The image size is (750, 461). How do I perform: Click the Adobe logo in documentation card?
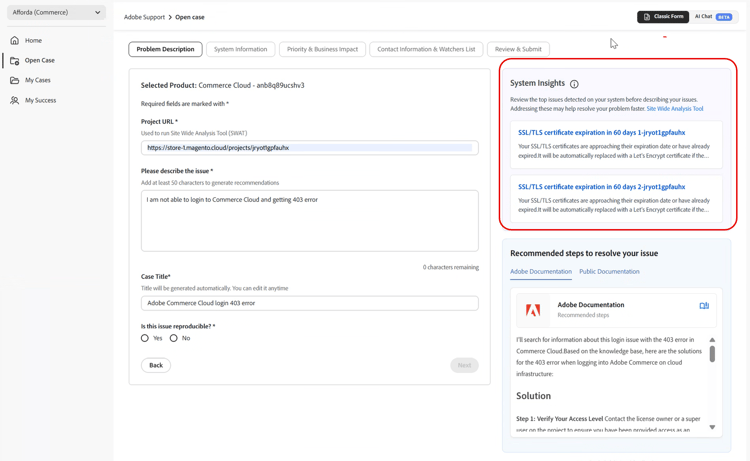[533, 310]
